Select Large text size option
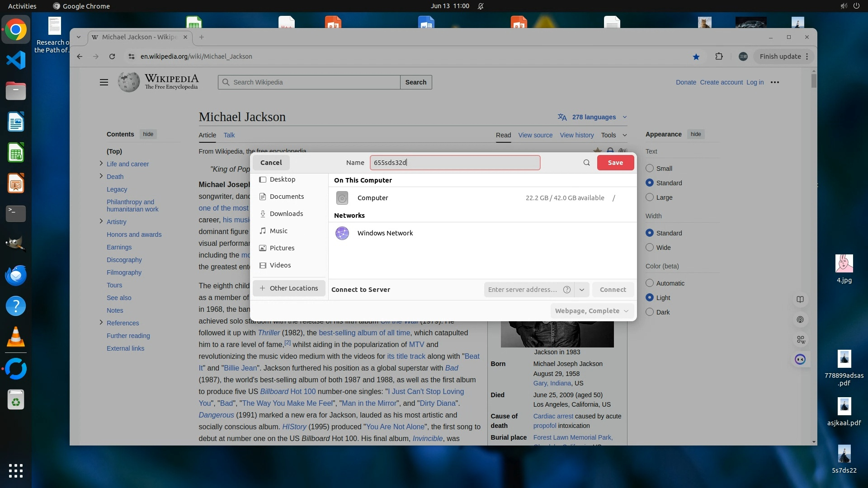 tap(650, 197)
